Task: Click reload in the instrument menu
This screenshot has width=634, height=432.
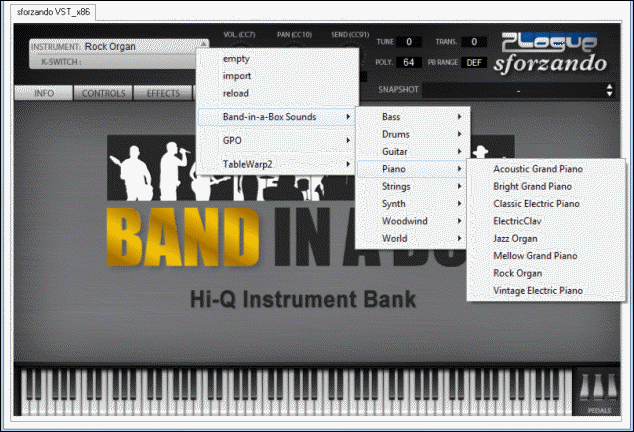Action: point(277,93)
